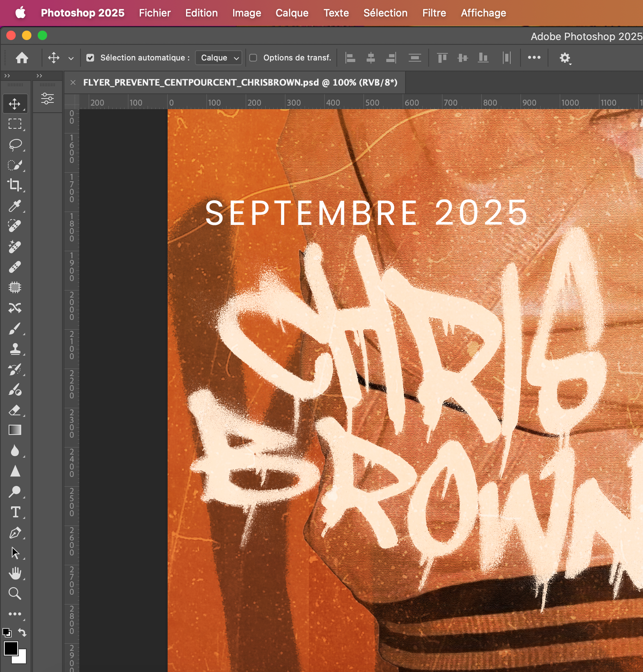Open the Edition menu
This screenshot has height=672, width=643.
[x=201, y=13]
